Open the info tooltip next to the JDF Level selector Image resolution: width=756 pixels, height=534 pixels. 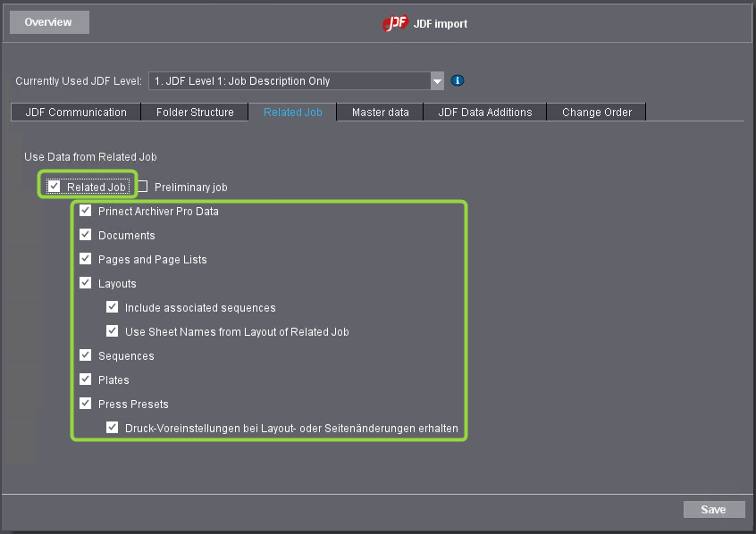(458, 80)
